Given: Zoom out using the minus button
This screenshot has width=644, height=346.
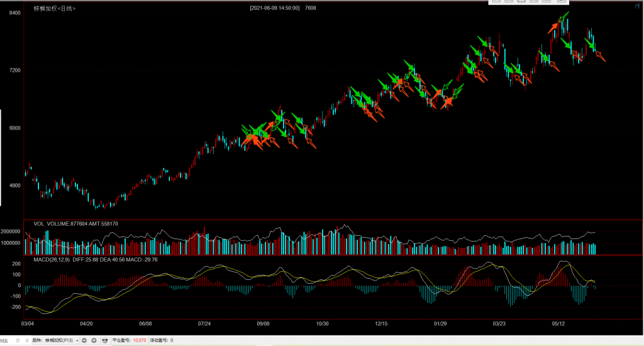Looking at the screenshot, I should (x=84, y=340).
